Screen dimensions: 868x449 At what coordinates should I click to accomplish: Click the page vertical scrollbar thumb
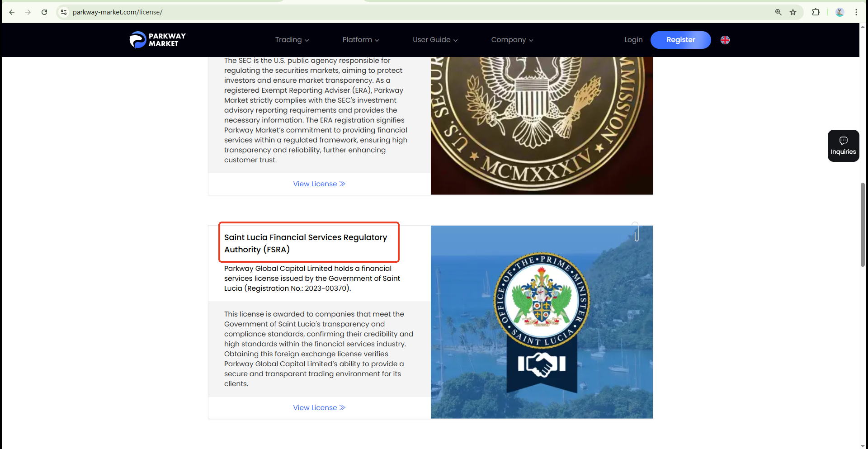863,224
